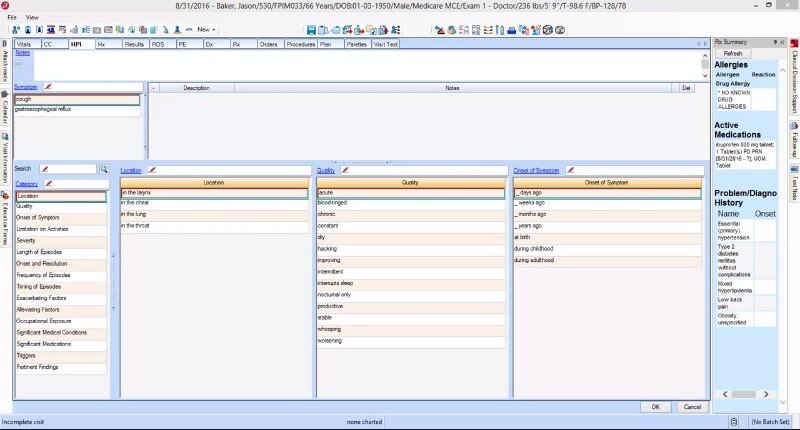800x430 pixels.
Task: Click the printer icon in the toolbar
Action: pyautogui.click(x=512, y=30)
